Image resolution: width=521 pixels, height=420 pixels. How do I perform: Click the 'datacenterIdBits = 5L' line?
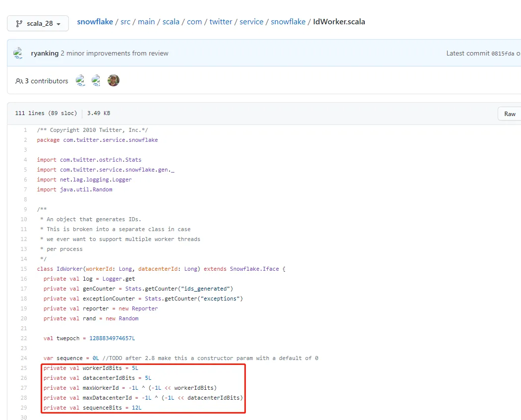(97, 378)
